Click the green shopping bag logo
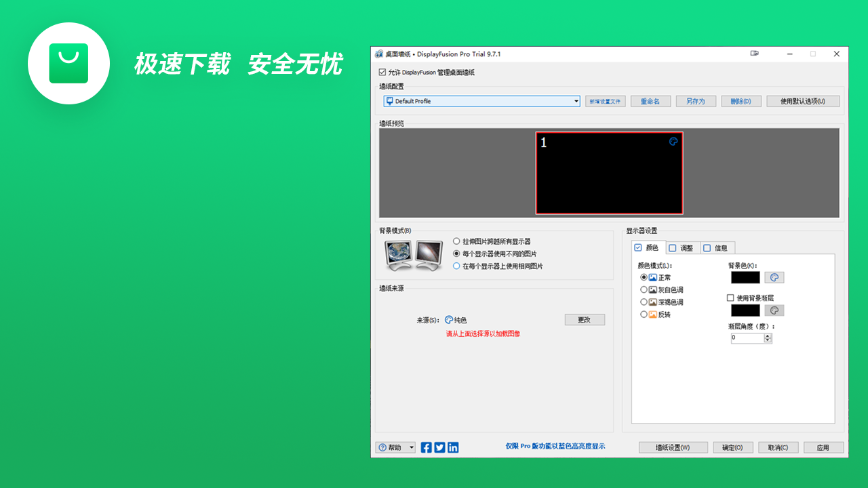Image resolution: width=868 pixels, height=488 pixels. point(68,63)
